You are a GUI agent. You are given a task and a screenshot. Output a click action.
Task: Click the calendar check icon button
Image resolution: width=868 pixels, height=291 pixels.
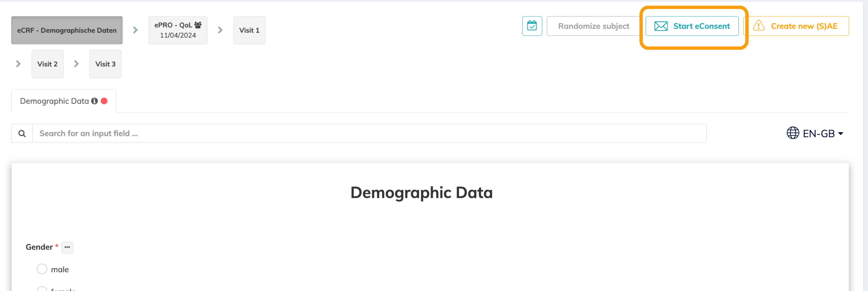click(x=532, y=26)
